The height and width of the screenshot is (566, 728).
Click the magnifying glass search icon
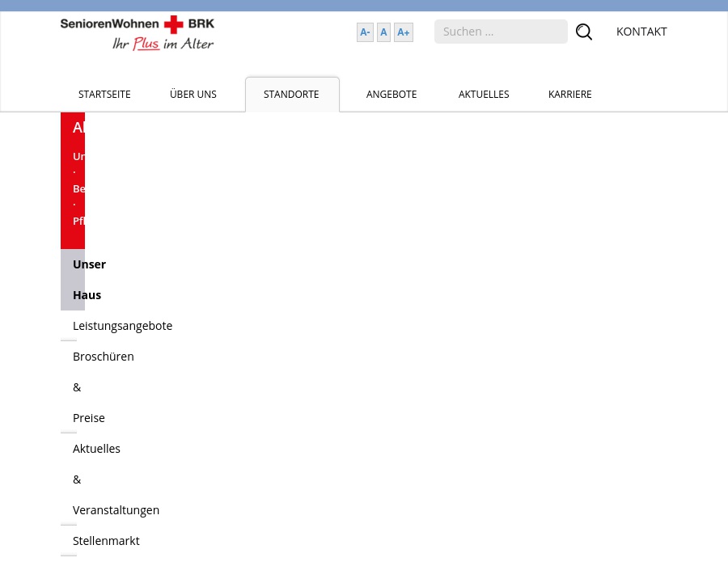(x=584, y=32)
